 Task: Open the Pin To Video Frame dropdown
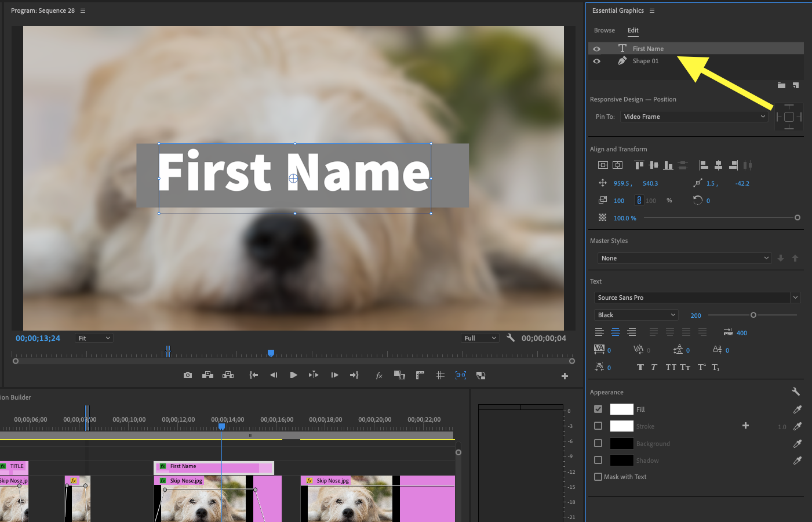pos(694,117)
